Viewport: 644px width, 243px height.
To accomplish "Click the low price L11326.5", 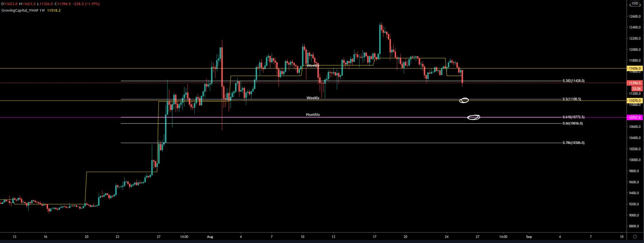I will (45, 4).
